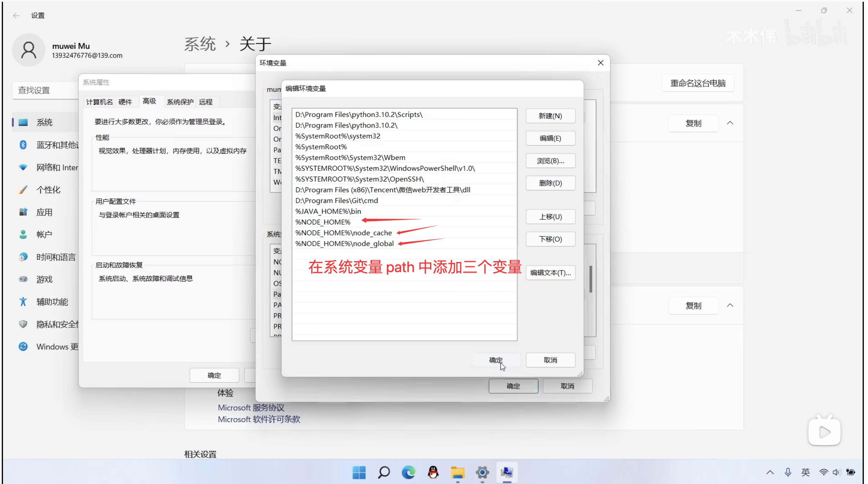This screenshot has height=484, width=868.
Task: Open the Windows Update icon in sidebar
Action: (23, 346)
